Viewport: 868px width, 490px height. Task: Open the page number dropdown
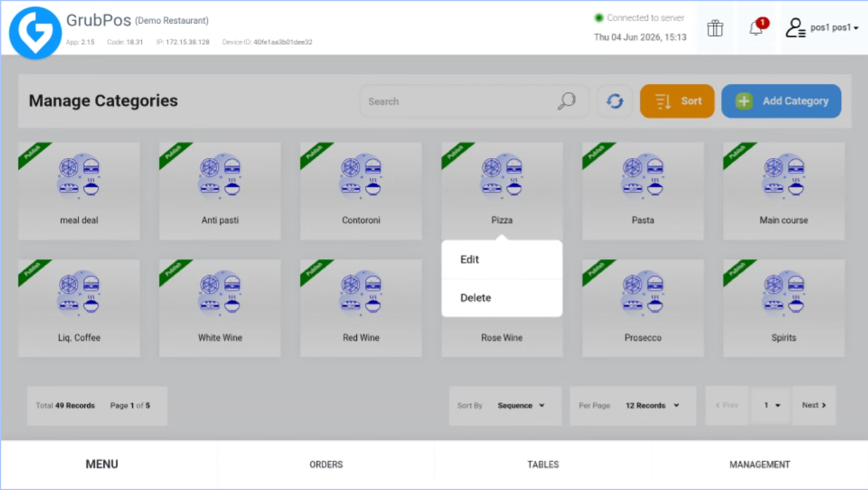pos(771,406)
